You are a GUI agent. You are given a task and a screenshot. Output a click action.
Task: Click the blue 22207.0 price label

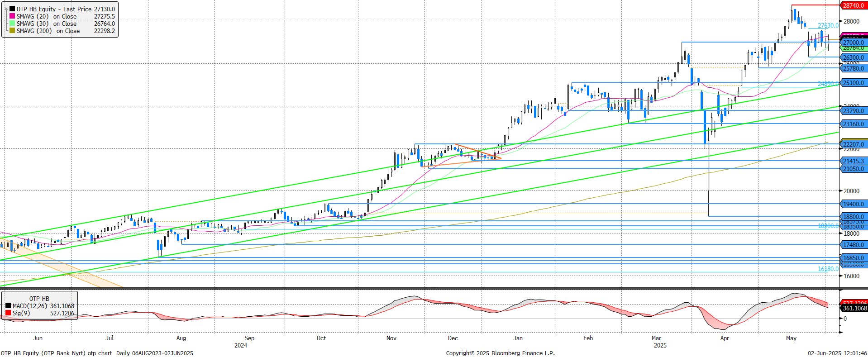coord(854,144)
